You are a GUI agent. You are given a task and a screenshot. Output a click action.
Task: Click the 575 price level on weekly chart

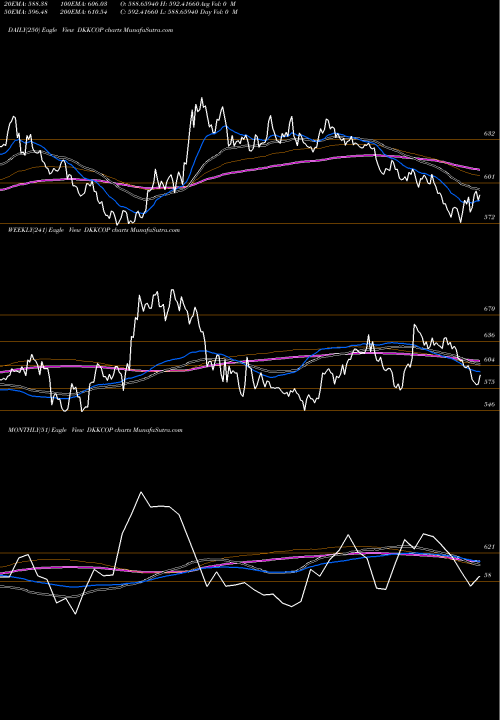tap(489, 382)
